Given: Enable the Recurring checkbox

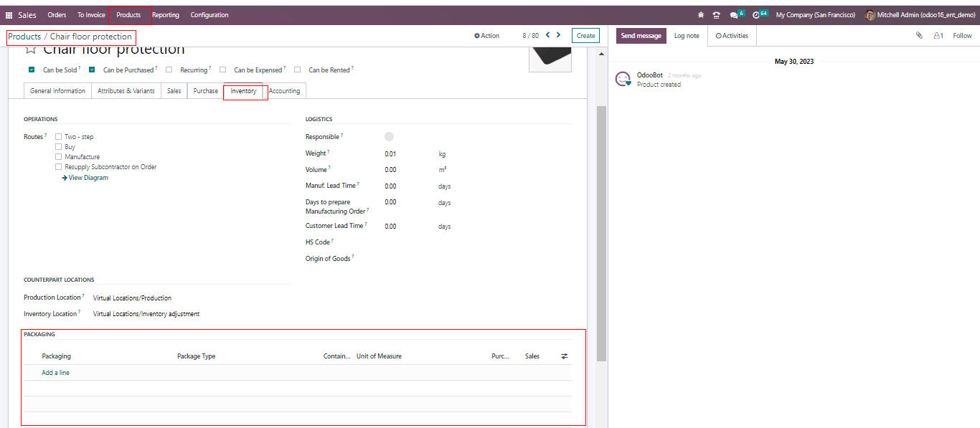Looking at the screenshot, I should coord(169,70).
